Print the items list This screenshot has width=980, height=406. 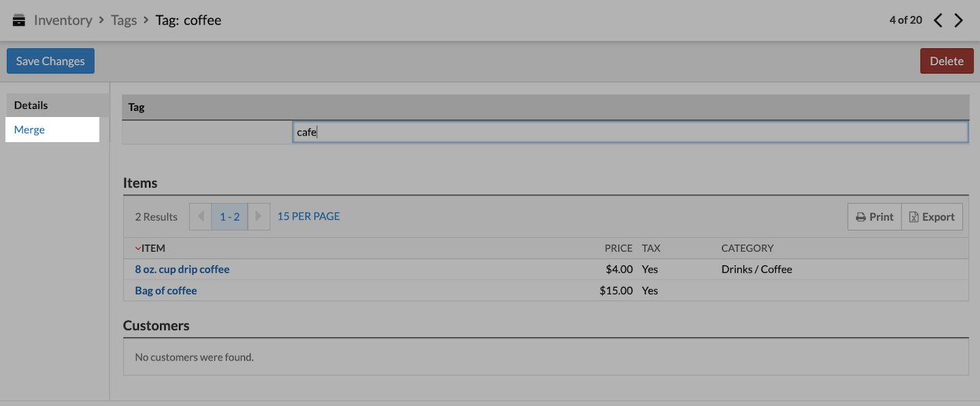pyautogui.click(x=875, y=217)
